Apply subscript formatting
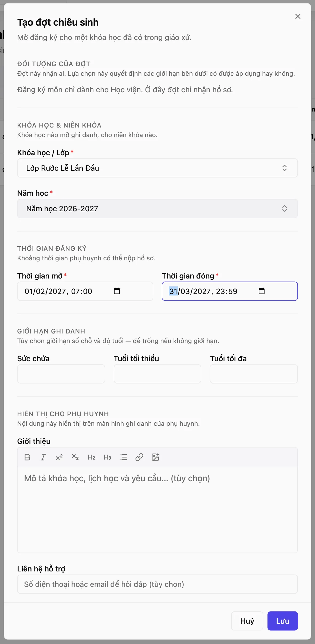The image size is (315, 644). coord(75,457)
